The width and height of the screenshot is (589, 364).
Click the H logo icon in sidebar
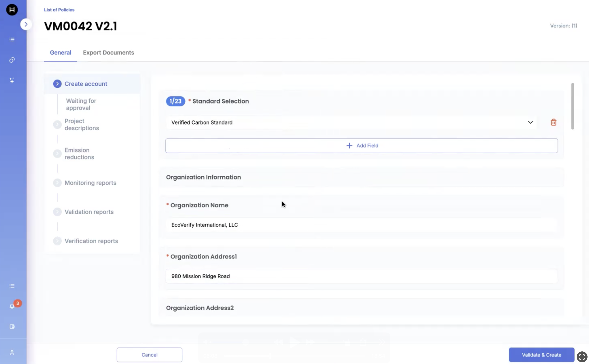click(12, 10)
